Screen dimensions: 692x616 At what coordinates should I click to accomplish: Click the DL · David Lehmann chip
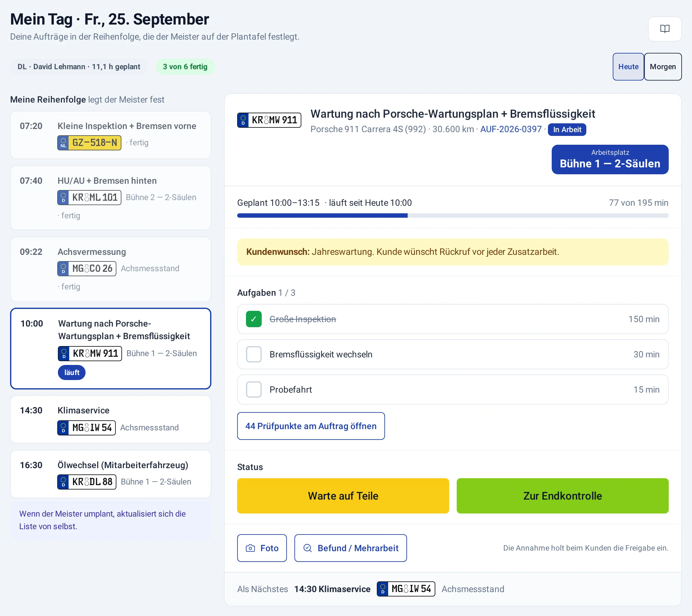[79, 67]
